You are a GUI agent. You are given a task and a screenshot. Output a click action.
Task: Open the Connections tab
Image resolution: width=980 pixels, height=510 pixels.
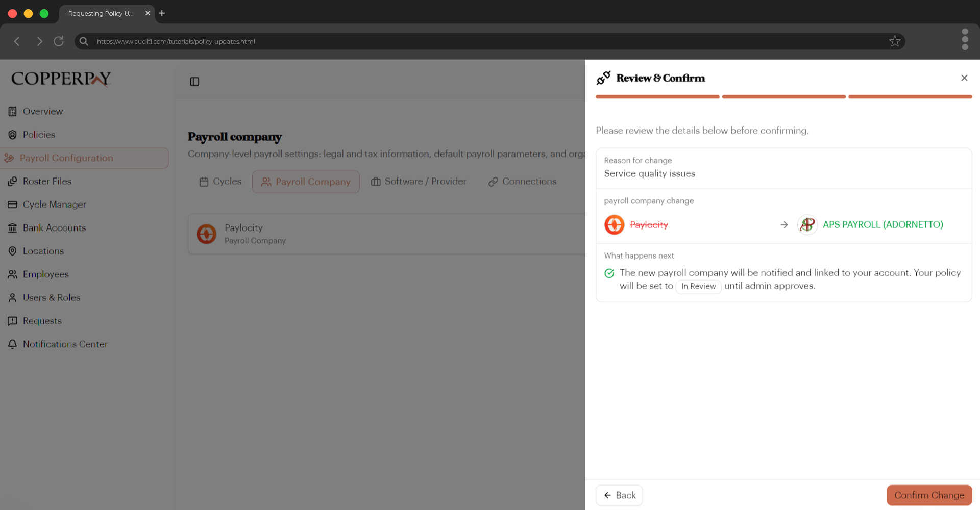click(522, 181)
